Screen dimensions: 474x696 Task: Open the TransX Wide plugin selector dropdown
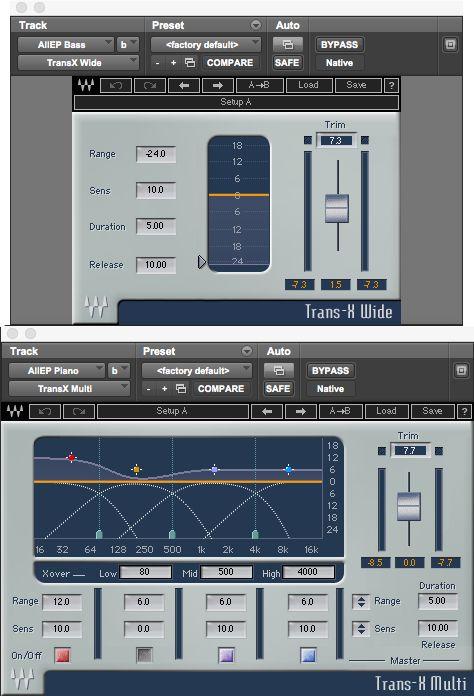(x=79, y=63)
